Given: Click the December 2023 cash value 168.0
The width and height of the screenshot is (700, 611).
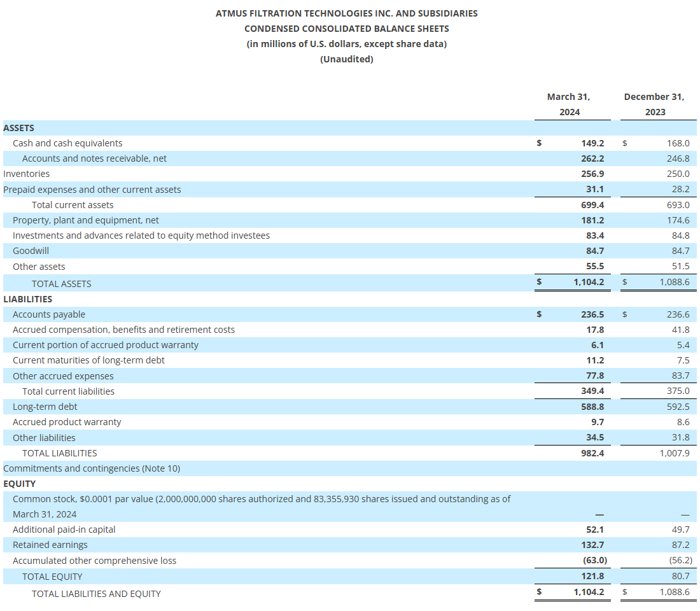Looking at the screenshot, I should pyautogui.click(x=678, y=143).
